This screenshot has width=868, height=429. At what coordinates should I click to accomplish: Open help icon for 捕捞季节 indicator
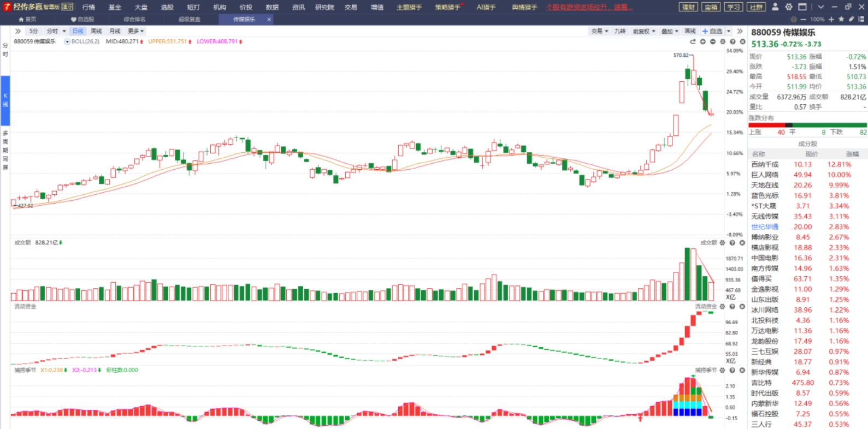733,370
